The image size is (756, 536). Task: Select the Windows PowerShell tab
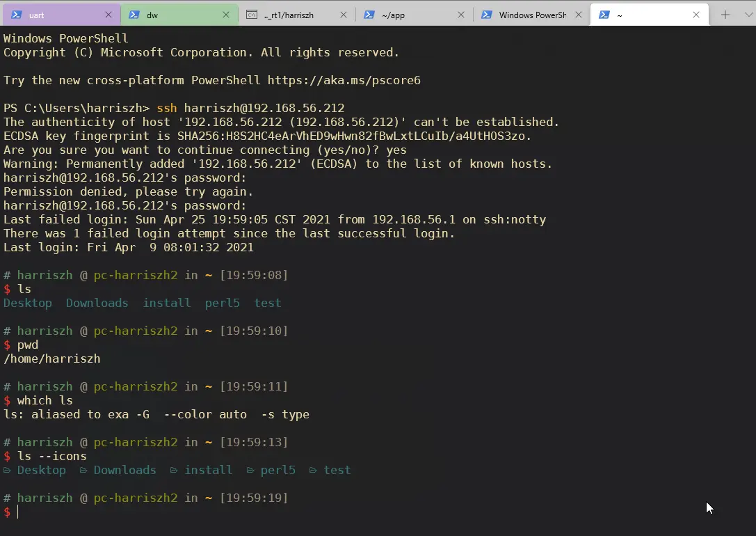pos(532,15)
